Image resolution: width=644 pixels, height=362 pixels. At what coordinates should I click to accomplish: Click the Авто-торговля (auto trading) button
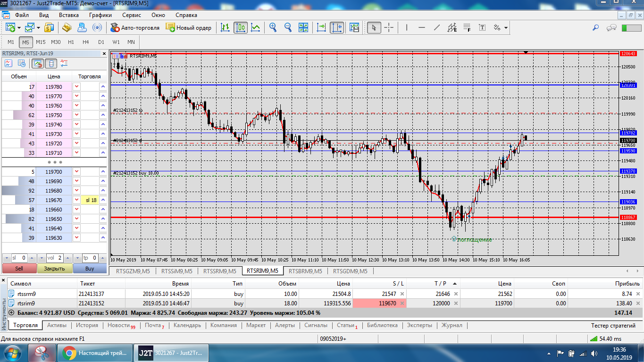[135, 28]
